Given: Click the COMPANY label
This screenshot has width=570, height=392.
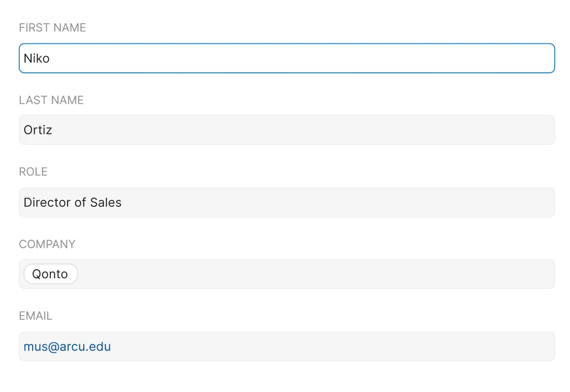Looking at the screenshot, I should point(47,244).
